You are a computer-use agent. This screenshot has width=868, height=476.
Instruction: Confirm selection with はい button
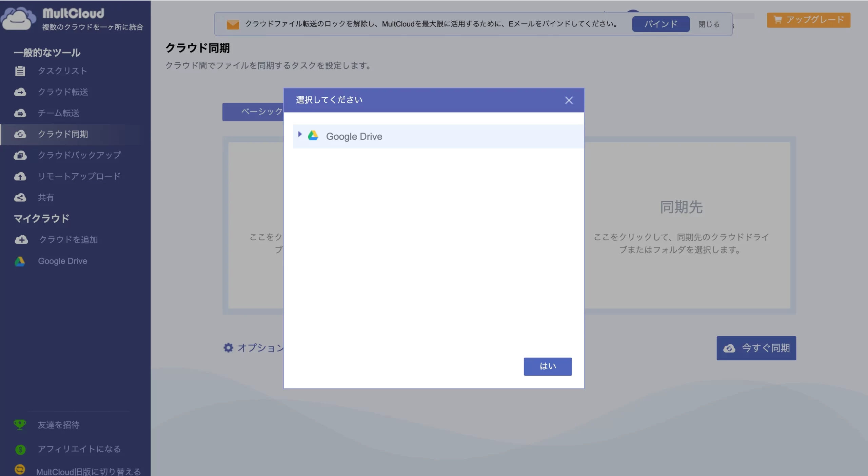(547, 366)
